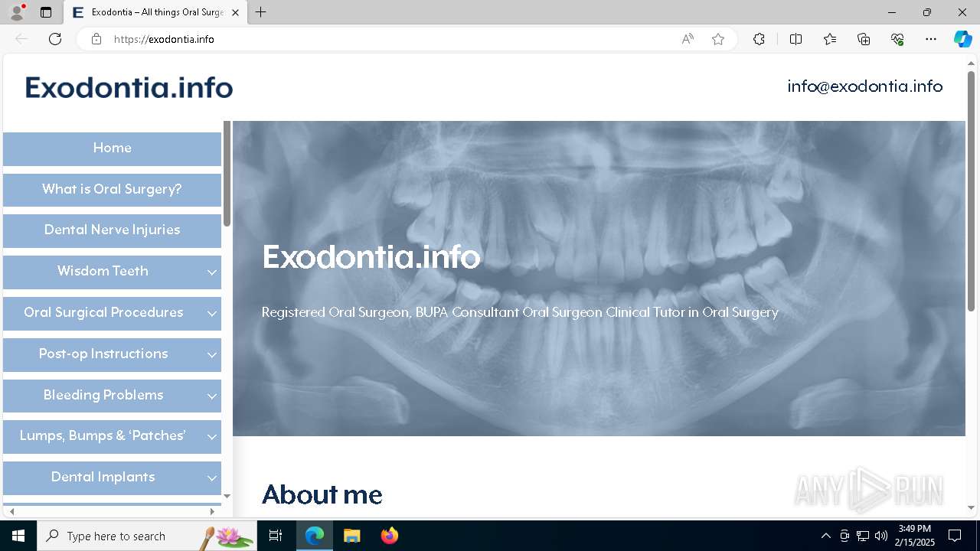Click sidebar scroll down arrow
The image size is (980, 551).
coord(227,497)
